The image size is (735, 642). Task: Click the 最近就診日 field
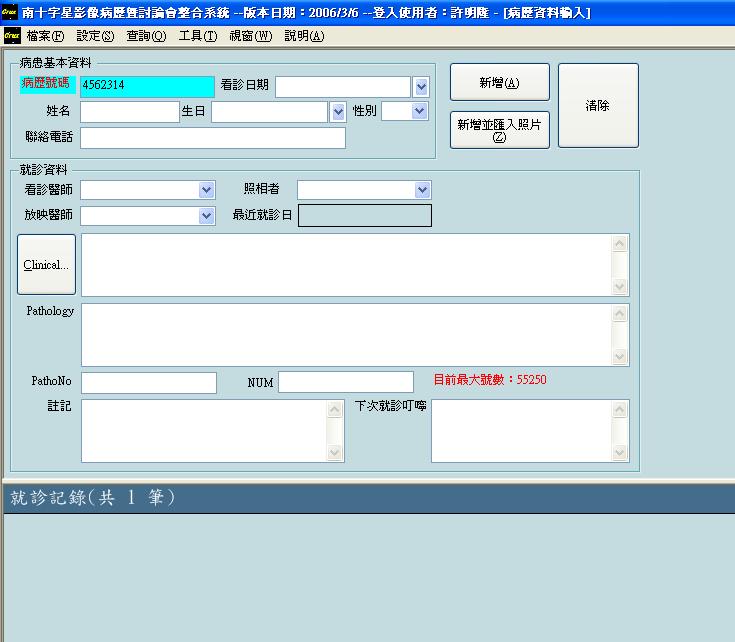tap(365, 216)
